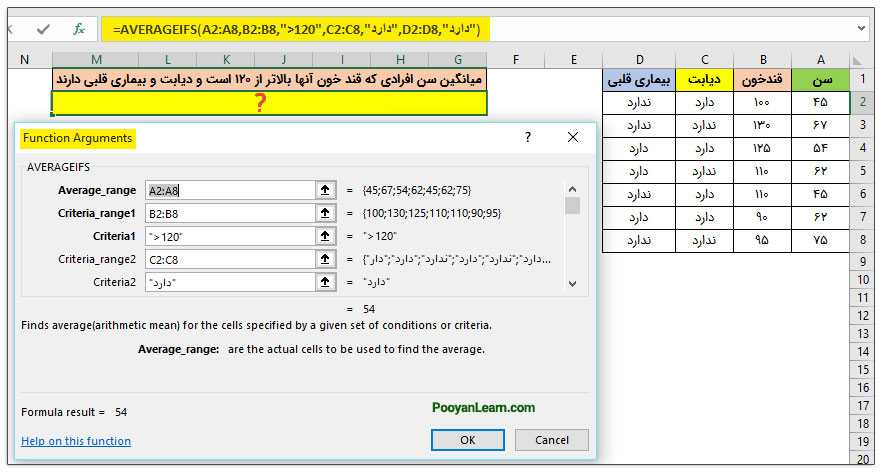Click the Criteria1 field containing ">120"
Image resolution: width=882 pixels, height=472 pixels.
coord(228,236)
